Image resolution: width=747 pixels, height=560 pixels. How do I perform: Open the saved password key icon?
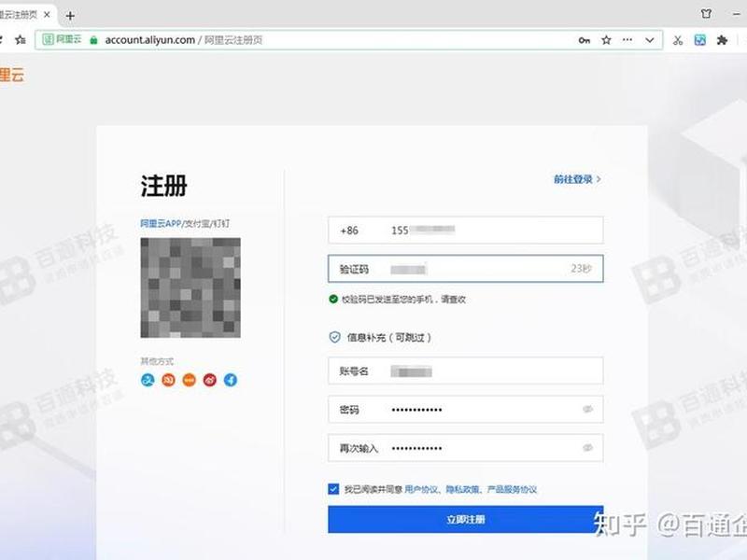click(585, 40)
